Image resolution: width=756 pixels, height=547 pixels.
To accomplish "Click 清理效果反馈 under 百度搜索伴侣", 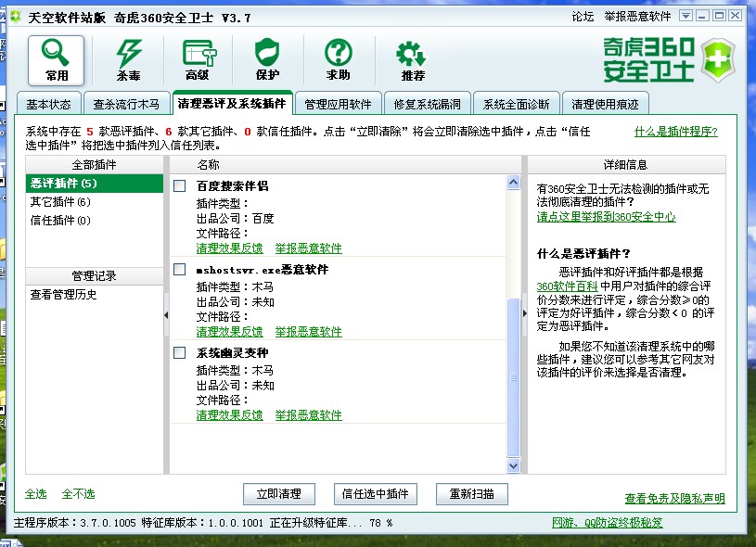I will [229, 248].
